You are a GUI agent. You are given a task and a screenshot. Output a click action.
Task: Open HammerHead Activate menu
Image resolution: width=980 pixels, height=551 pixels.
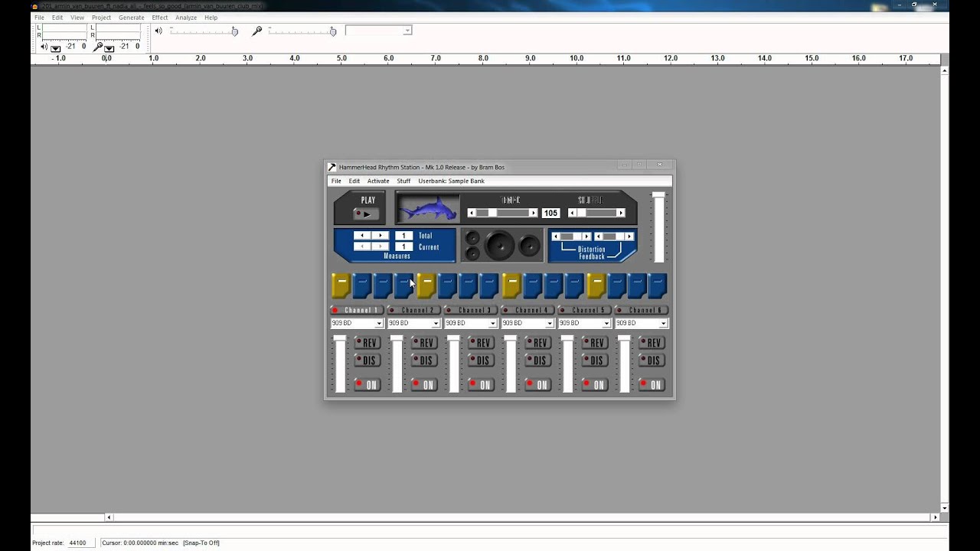378,181
